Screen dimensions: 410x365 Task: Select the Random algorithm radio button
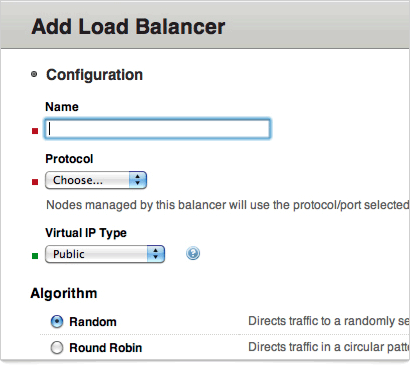coord(57,322)
